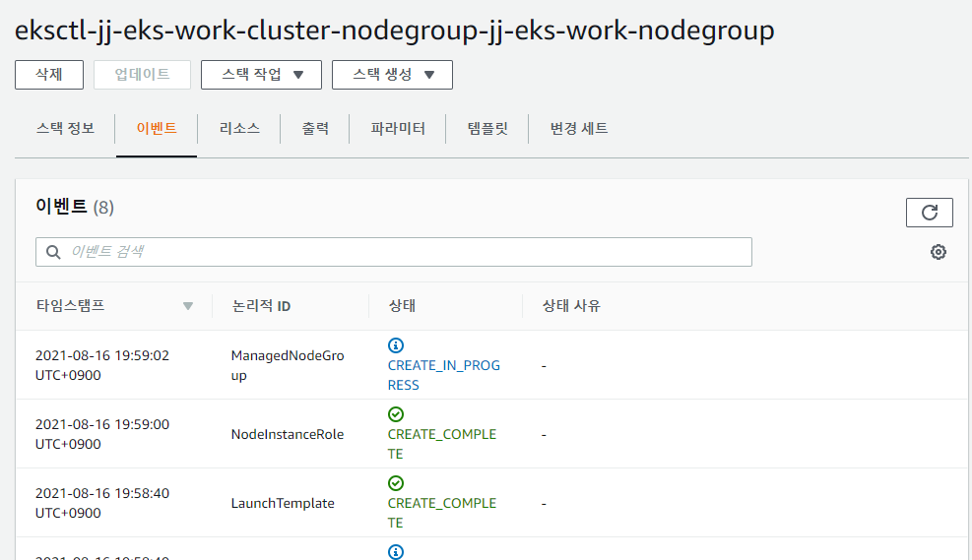
Task: Click timestamp 2021-08-16 19:59:02
Action: click(x=102, y=365)
